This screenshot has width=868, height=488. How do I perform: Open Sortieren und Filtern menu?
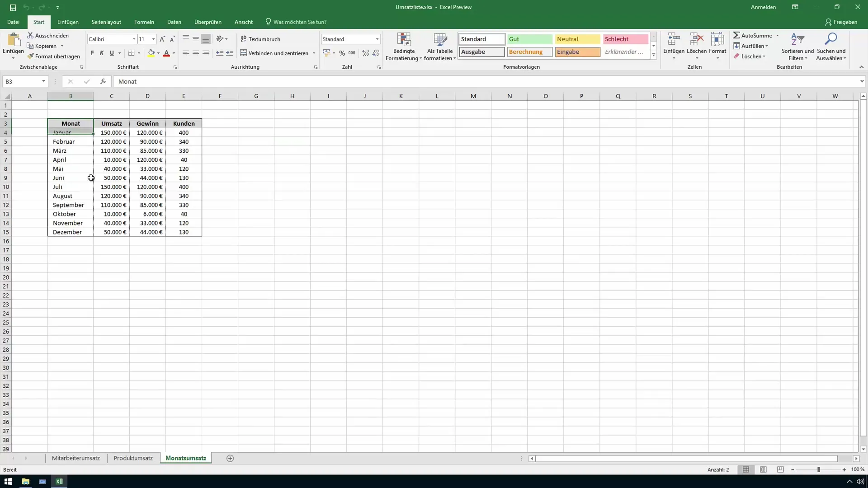[x=797, y=47]
